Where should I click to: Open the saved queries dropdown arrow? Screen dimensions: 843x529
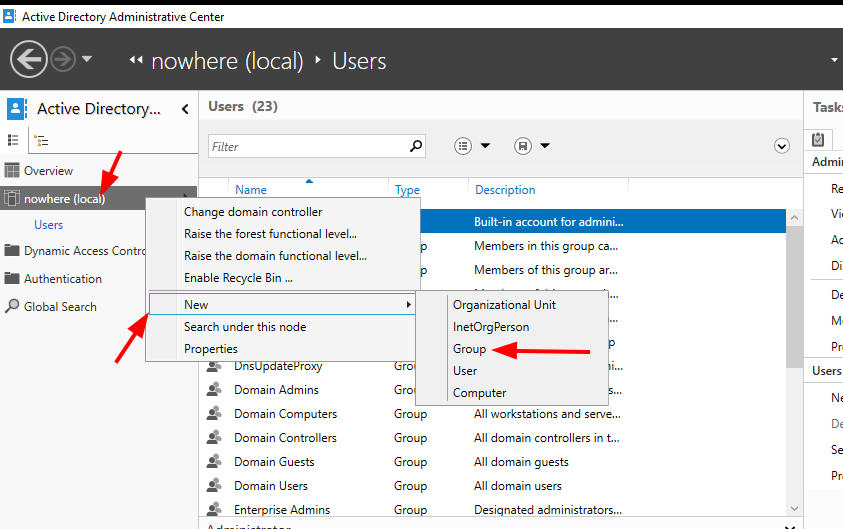(545, 146)
